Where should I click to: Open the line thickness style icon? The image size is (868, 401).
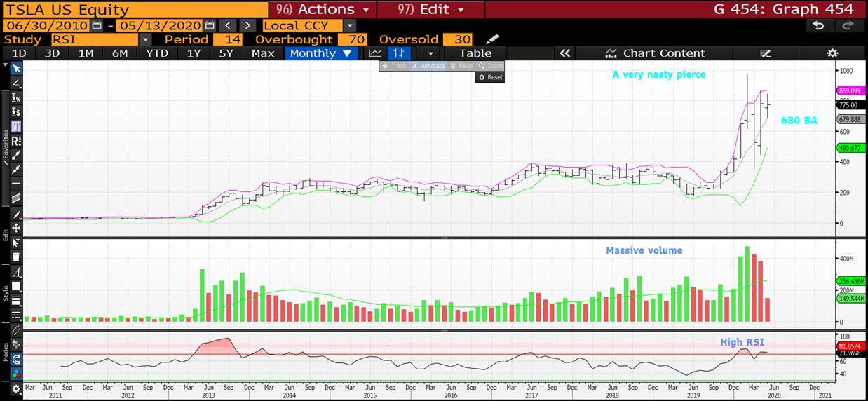[15, 301]
